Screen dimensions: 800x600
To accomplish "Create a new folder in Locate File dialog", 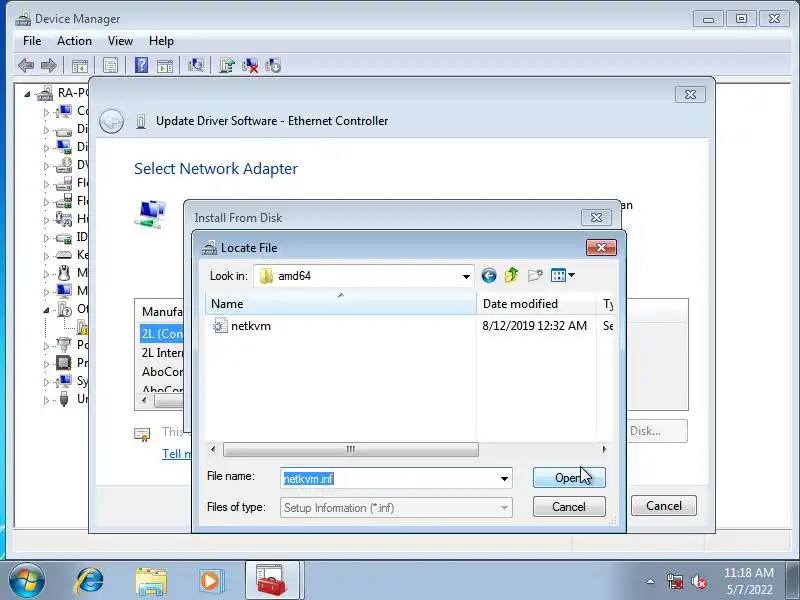I will click(535, 276).
